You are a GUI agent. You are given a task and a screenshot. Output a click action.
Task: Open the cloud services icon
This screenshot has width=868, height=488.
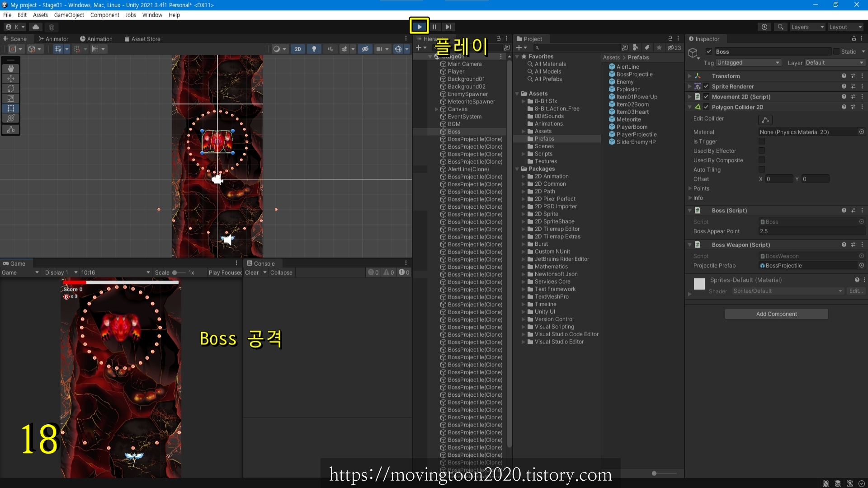click(x=36, y=27)
